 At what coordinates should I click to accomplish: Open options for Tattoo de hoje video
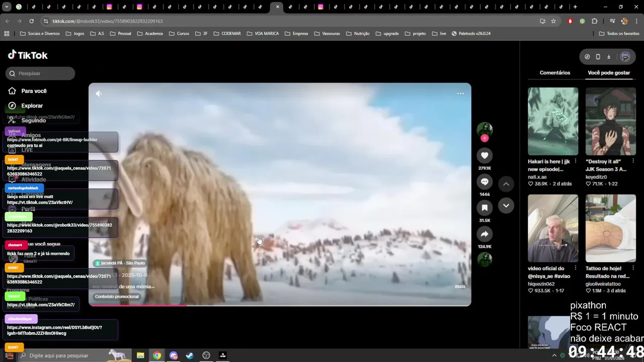coord(633,268)
